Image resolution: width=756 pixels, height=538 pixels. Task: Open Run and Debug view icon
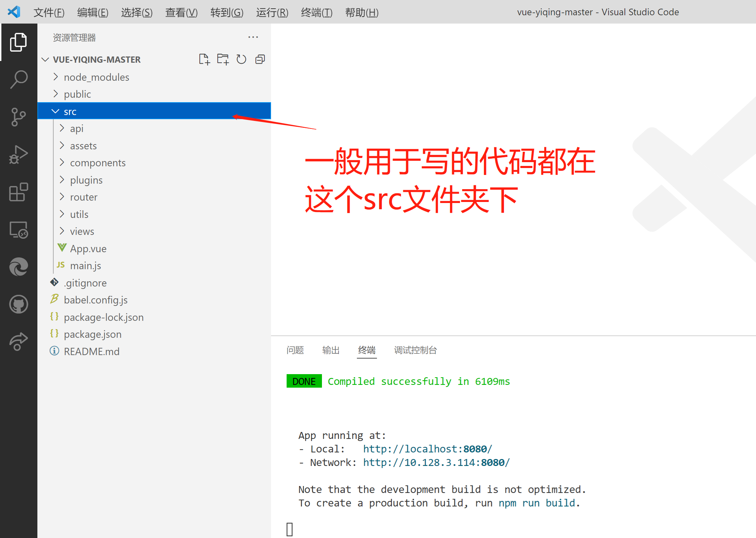(x=19, y=155)
